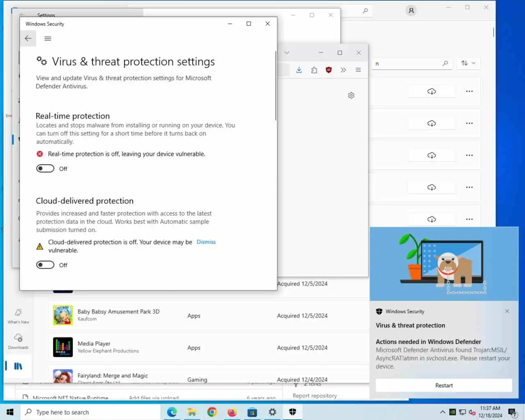Click the network icon in system tray
525x420 pixels.
(462, 412)
